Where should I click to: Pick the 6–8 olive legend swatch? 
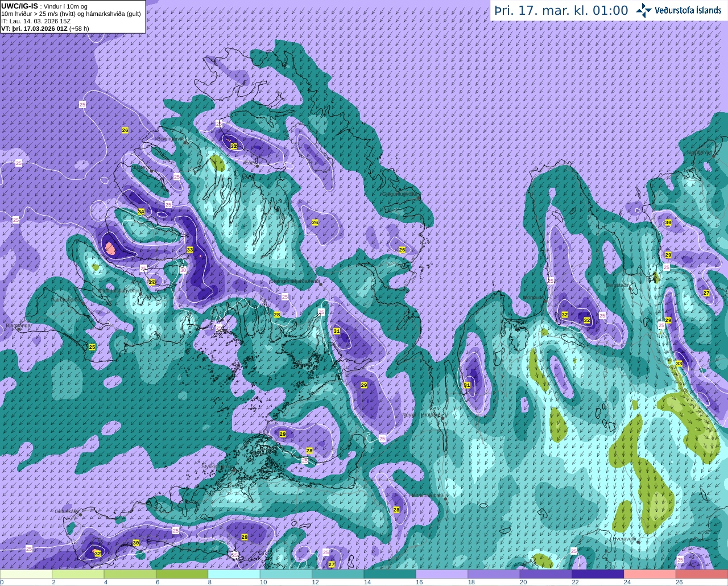tap(183, 574)
